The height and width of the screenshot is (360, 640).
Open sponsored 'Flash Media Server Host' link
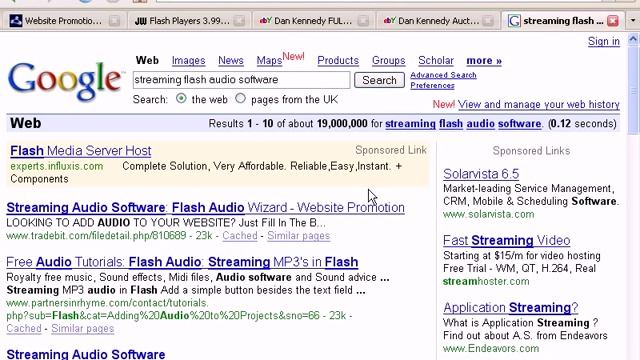point(81,151)
